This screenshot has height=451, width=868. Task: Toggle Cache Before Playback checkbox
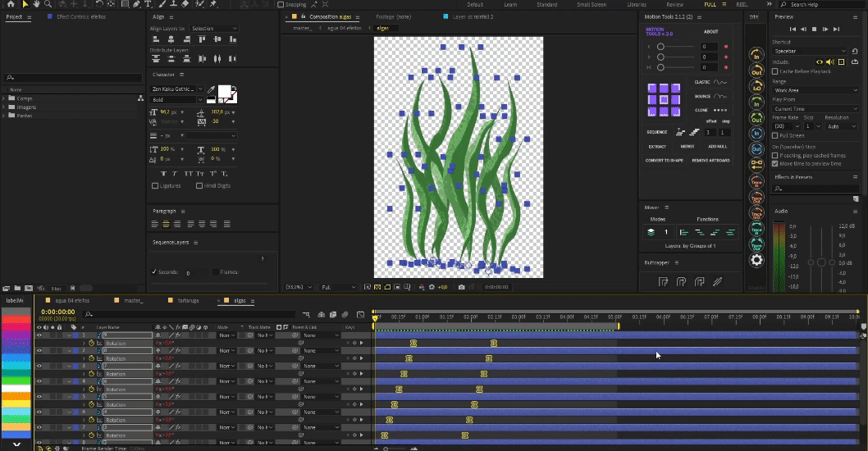pyautogui.click(x=776, y=71)
